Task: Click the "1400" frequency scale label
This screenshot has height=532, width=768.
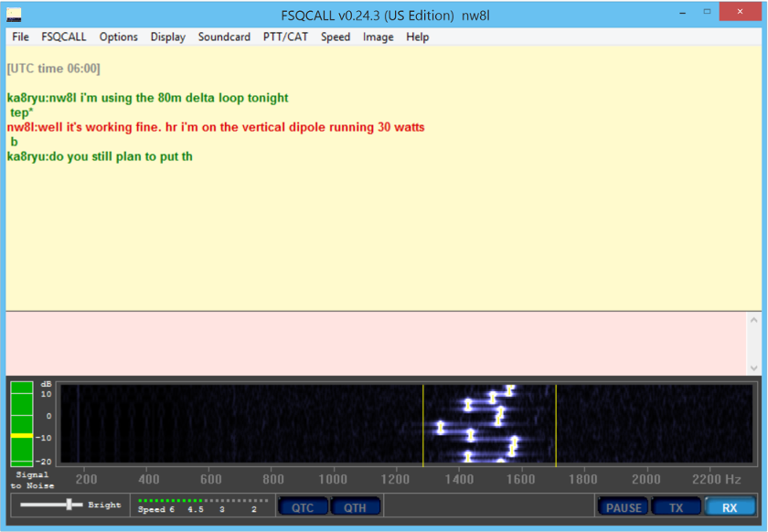Action: 459,479
